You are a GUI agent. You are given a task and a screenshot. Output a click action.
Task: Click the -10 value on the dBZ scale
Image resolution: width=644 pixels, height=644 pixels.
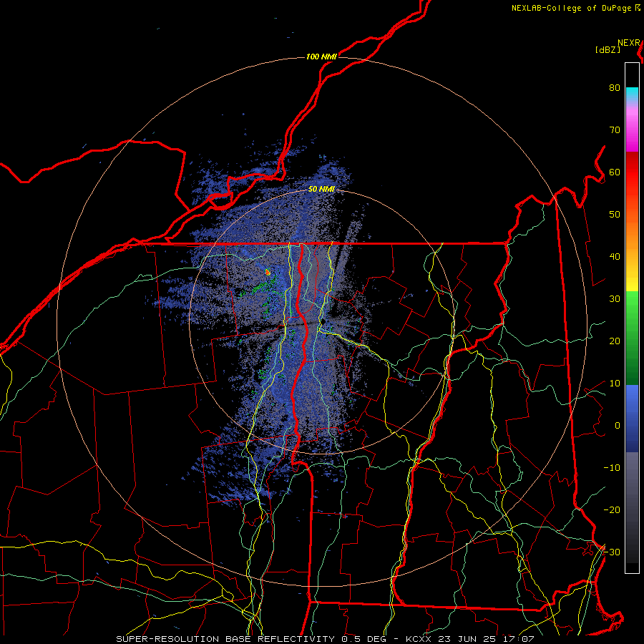click(x=612, y=468)
